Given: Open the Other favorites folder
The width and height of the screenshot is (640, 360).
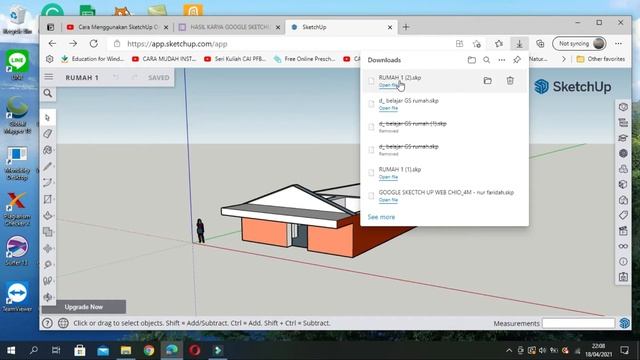Looking at the screenshot, I should coord(600,59).
